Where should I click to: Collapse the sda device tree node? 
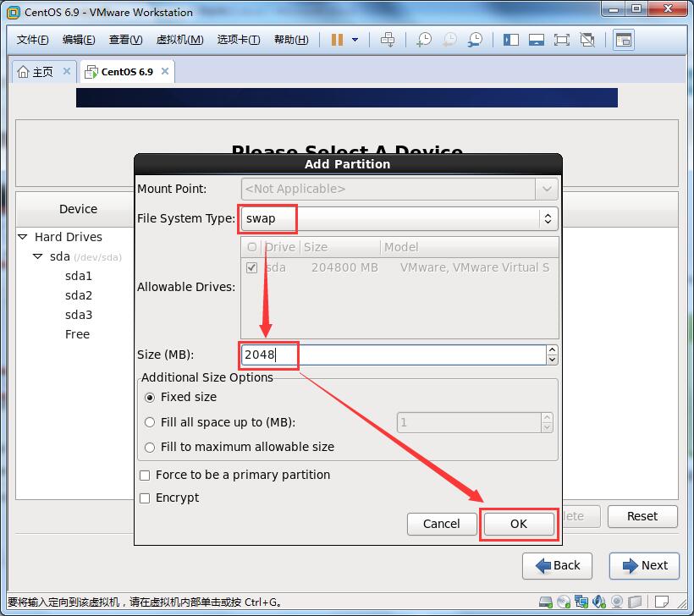coord(38,256)
